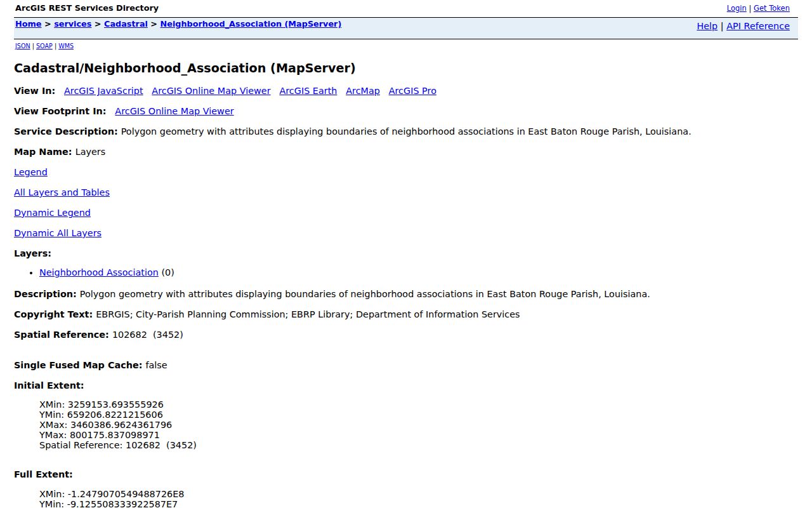View in ArcGIS Online Map Viewer
Screen dimensions: 812x508
point(211,91)
